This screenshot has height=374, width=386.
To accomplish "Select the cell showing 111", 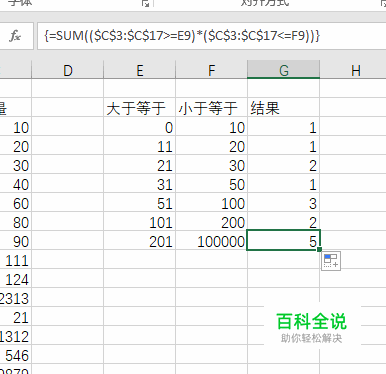I will pyautogui.click(x=16, y=260).
